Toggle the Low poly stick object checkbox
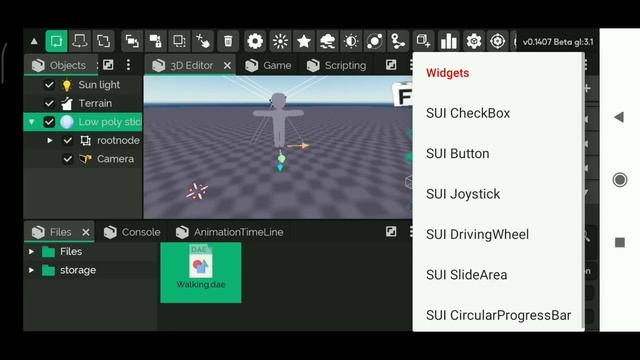Image resolution: width=640 pixels, height=360 pixels. pyautogui.click(x=49, y=122)
